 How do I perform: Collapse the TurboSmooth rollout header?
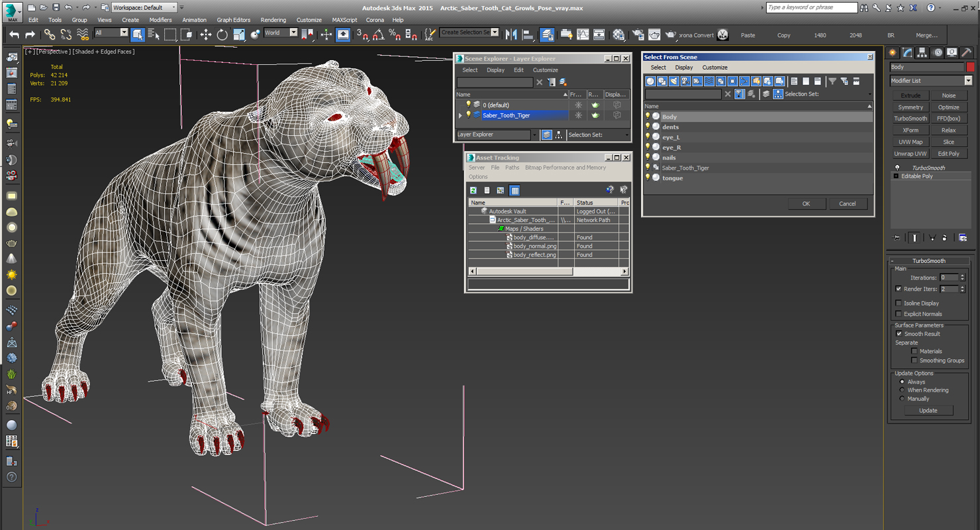[x=929, y=261]
